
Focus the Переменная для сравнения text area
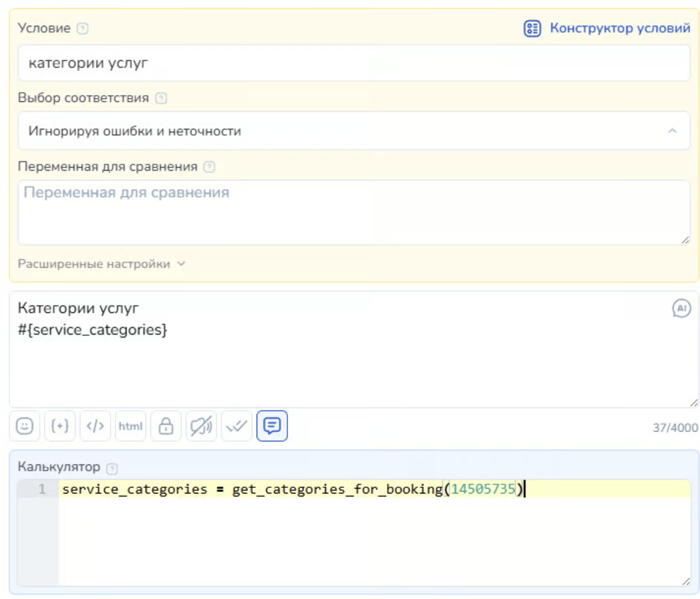pos(354,212)
